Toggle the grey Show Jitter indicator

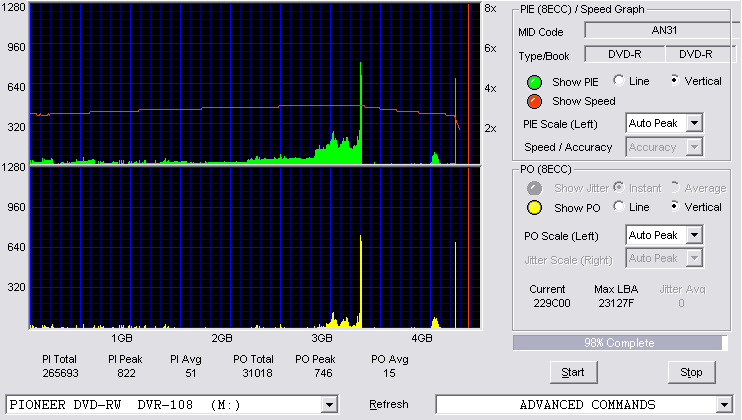[x=534, y=188]
